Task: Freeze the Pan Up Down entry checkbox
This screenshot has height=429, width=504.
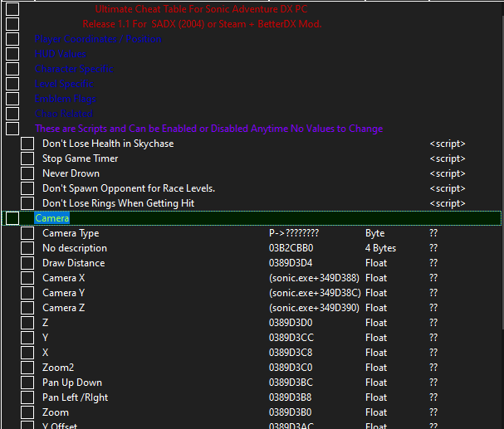Action: pyautogui.click(x=27, y=383)
